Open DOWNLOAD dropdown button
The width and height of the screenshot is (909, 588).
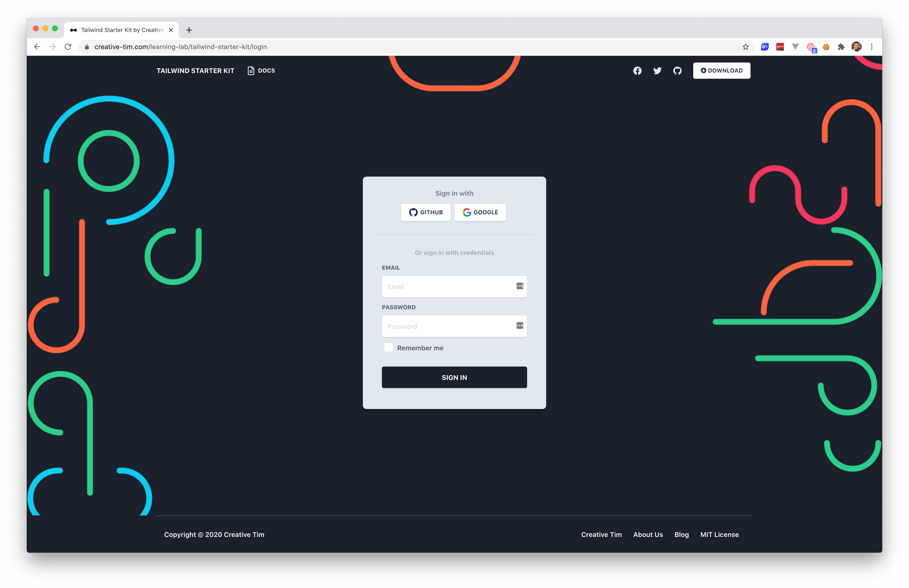point(722,70)
